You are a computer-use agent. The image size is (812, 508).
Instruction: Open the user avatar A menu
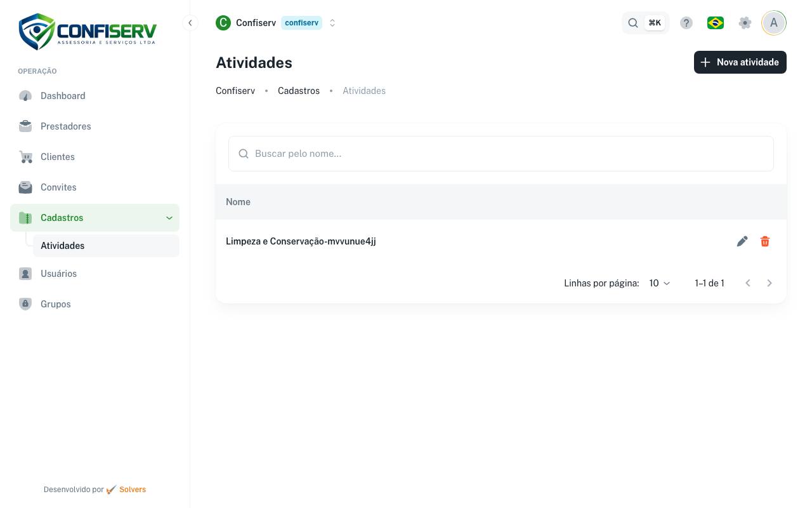pyautogui.click(x=774, y=23)
